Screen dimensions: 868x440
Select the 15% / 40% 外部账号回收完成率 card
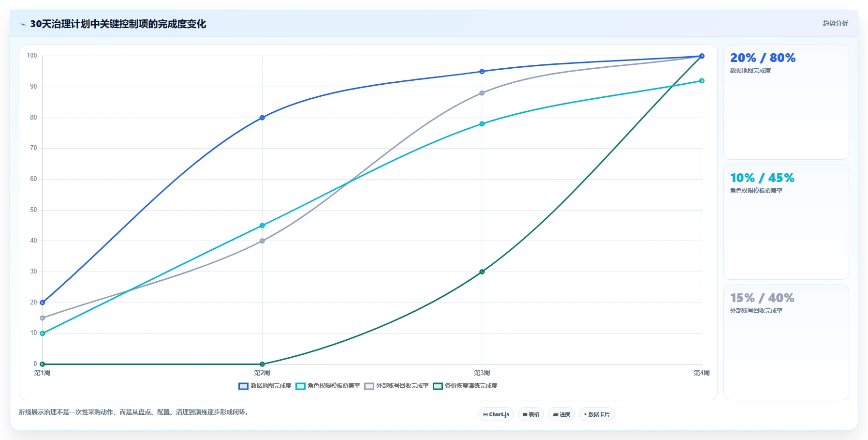pos(786,342)
